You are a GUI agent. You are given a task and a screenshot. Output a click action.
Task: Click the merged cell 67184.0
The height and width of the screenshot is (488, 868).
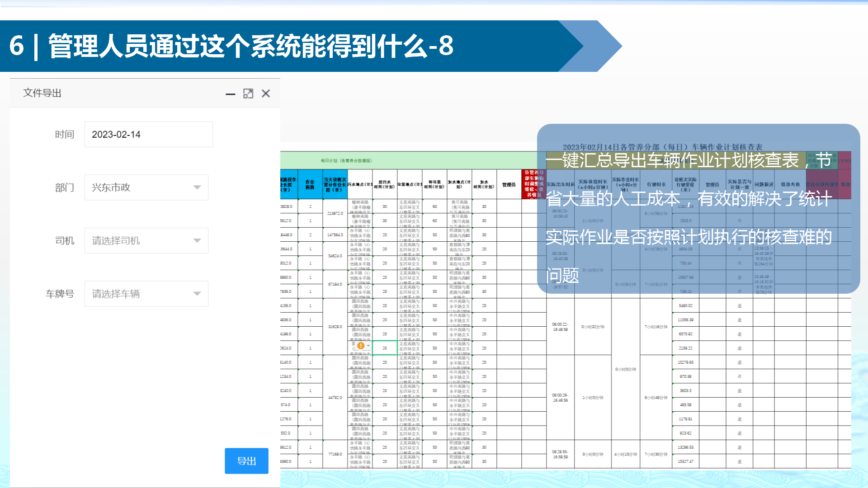[335, 284]
